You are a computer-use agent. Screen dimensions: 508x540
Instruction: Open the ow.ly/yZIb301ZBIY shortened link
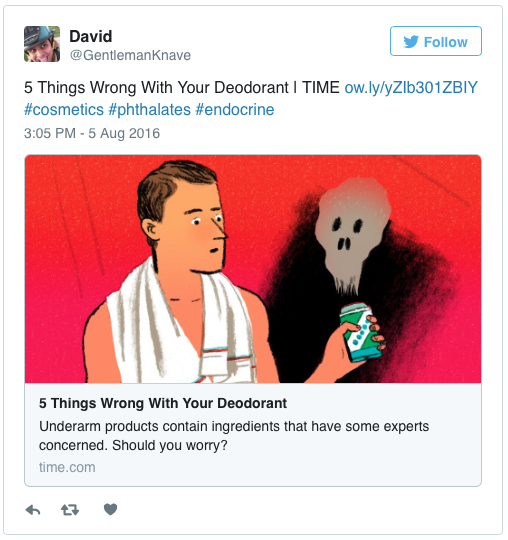point(411,87)
